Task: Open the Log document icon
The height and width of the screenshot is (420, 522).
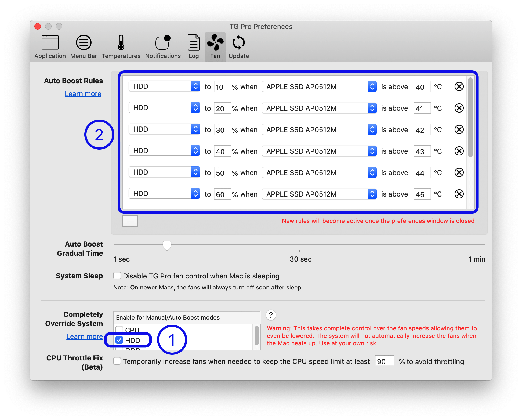Action: tap(193, 46)
